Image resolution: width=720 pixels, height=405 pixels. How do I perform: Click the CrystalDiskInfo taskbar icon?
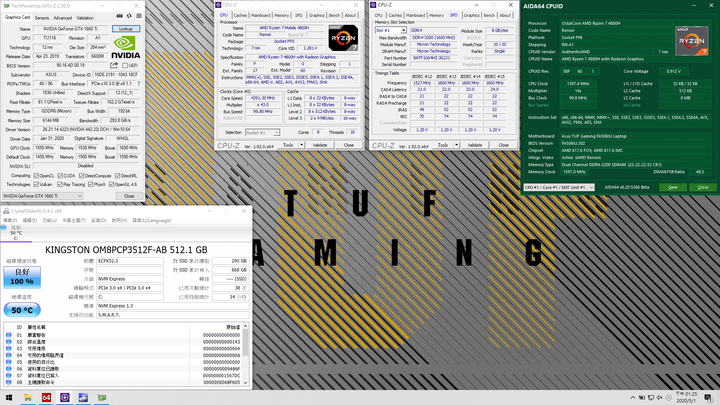point(83,397)
